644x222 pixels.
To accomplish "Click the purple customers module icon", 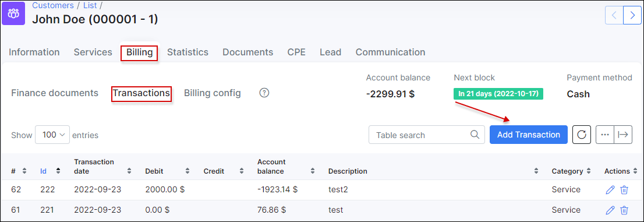I will [x=13, y=13].
